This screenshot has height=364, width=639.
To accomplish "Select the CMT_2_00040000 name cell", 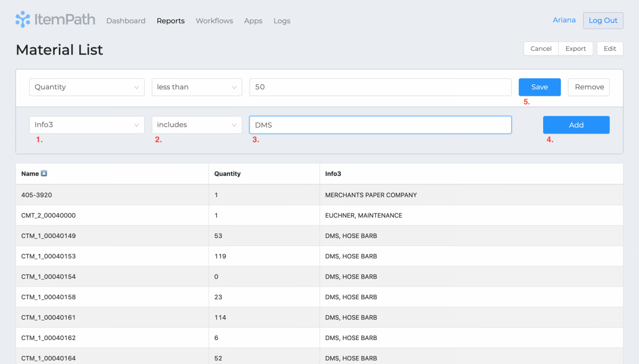I will [112, 216].
